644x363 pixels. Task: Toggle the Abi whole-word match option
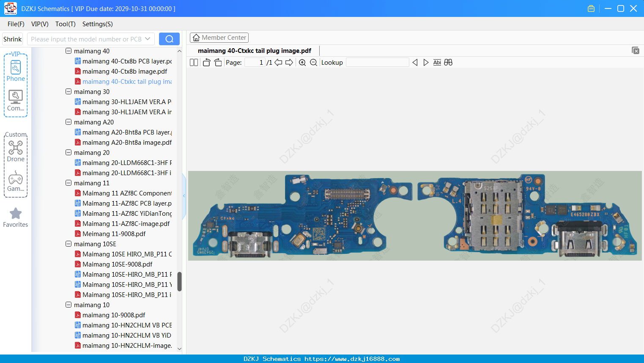(x=437, y=63)
